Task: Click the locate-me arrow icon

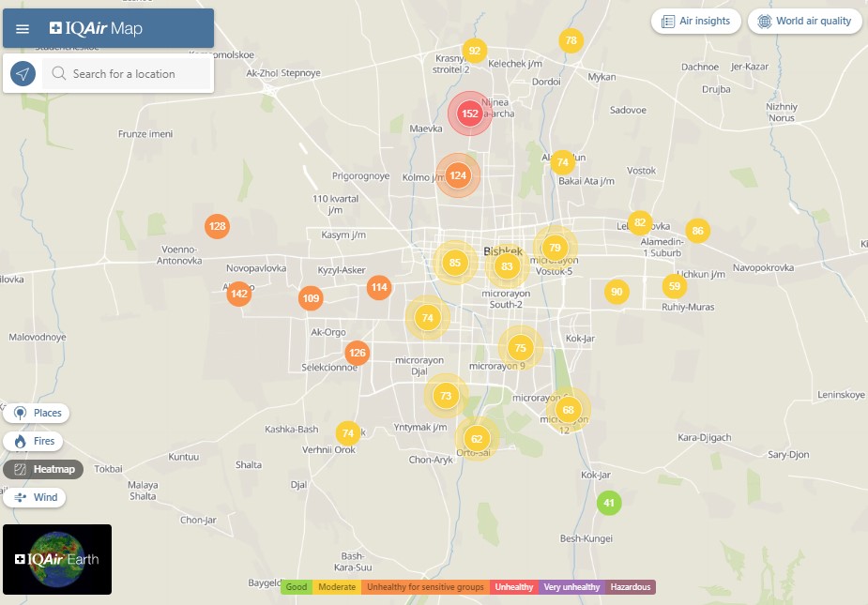Action: (x=23, y=74)
